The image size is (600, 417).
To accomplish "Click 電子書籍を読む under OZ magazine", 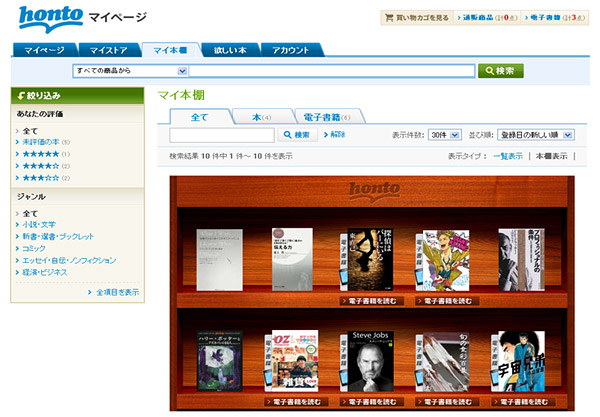I will [x=297, y=402].
